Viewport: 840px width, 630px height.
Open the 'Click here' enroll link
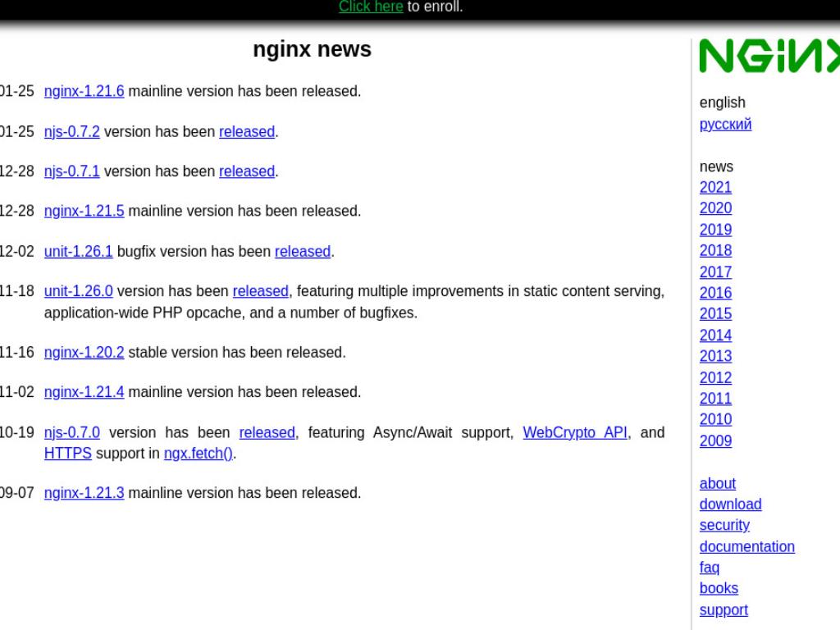371,7
